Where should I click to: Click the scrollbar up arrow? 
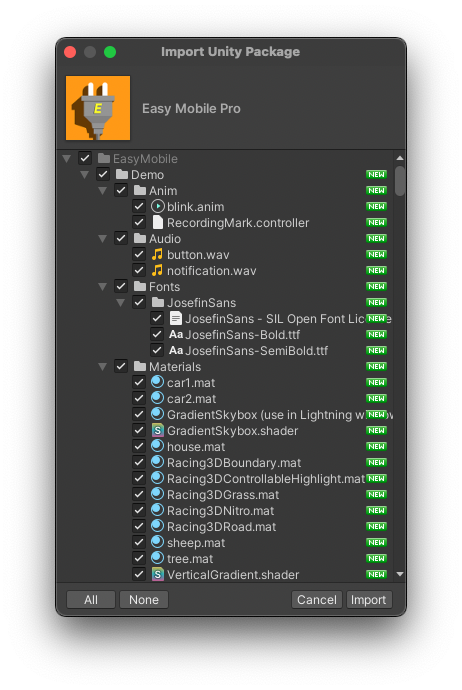(x=400, y=158)
